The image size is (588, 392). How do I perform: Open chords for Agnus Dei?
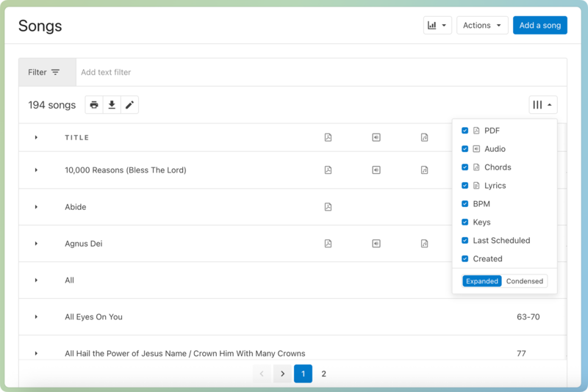[x=424, y=244]
